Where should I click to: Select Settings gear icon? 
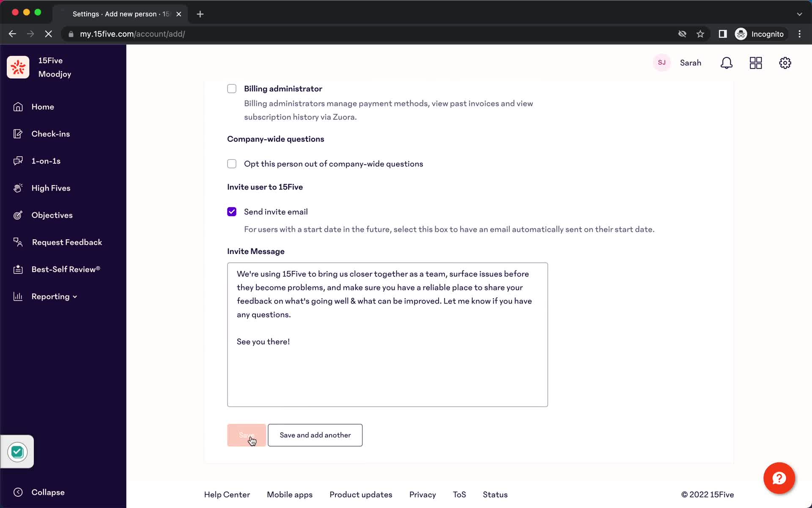point(786,63)
